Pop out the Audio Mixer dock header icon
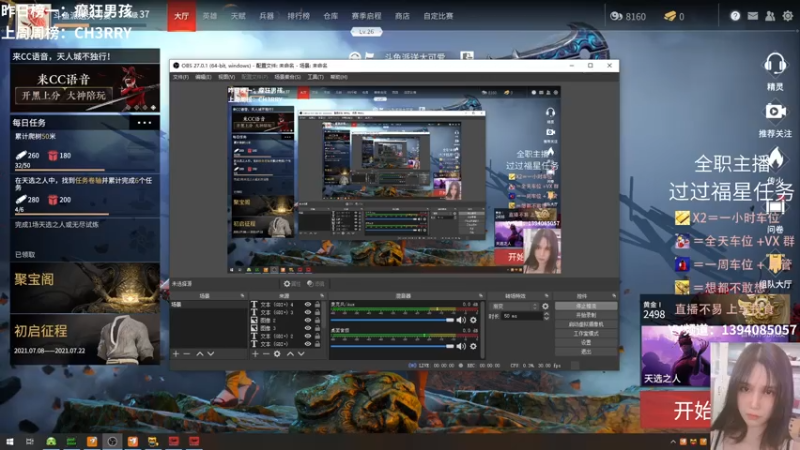The image size is (800, 450). tap(481, 296)
